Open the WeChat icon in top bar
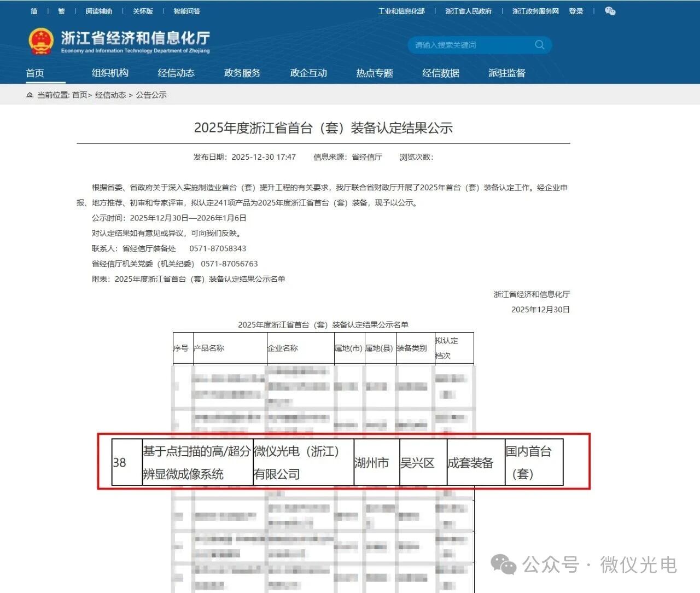This screenshot has width=700, height=593. point(610,11)
